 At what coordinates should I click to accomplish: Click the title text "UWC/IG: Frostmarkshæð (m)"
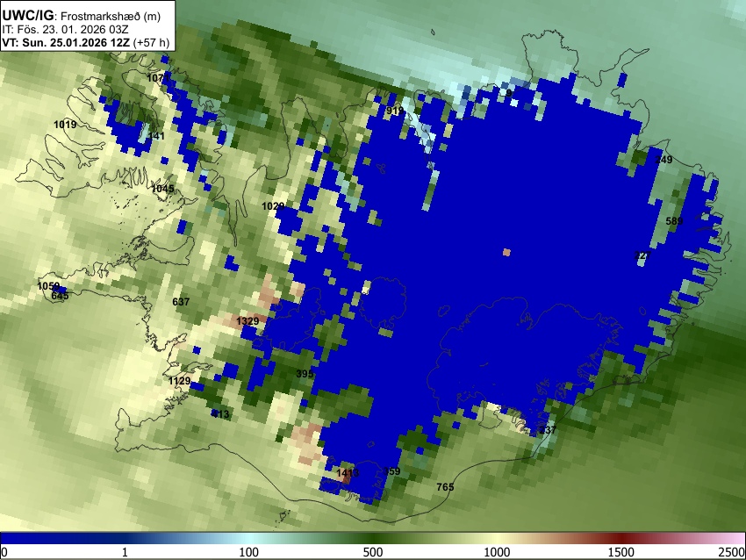tap(82, 16)
